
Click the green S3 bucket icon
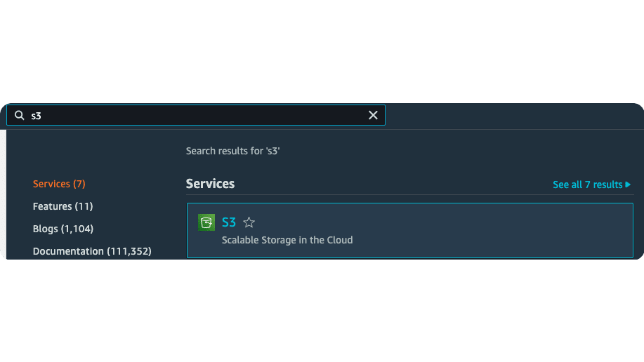pos(206,222)
